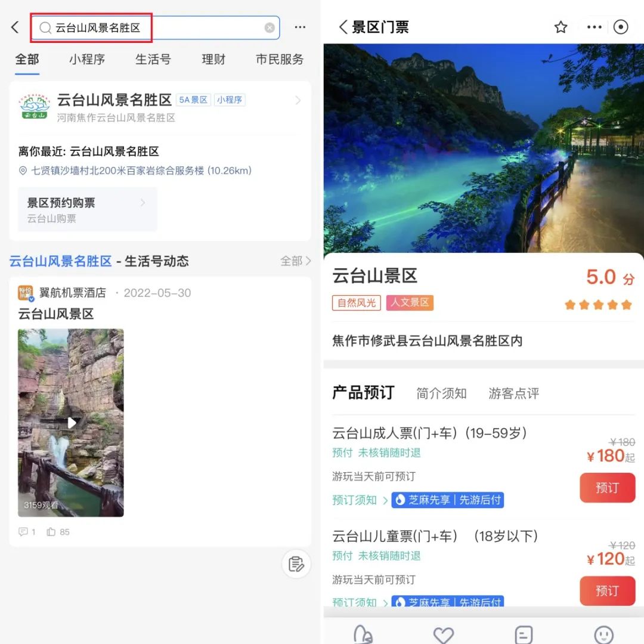Open comments on the 云台山风景区 post
The height and width of the screenshot is (644, 644).
click(x=24, y=532)
